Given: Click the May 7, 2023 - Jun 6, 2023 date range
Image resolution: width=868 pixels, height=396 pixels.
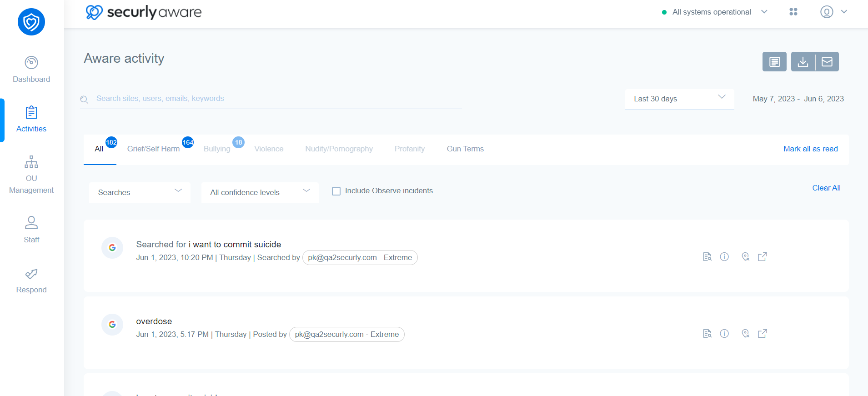Looking at the screenshot, I should pyautogui.click(x=798, y=99).
